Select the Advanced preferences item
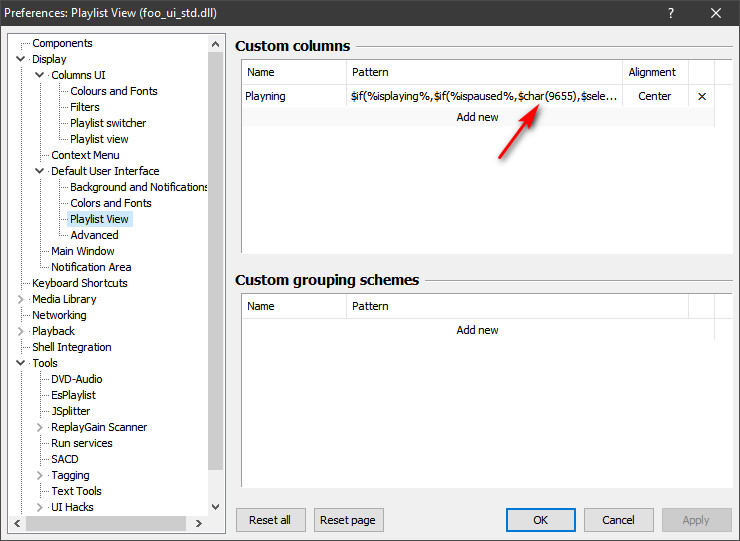 click(94, 235)
